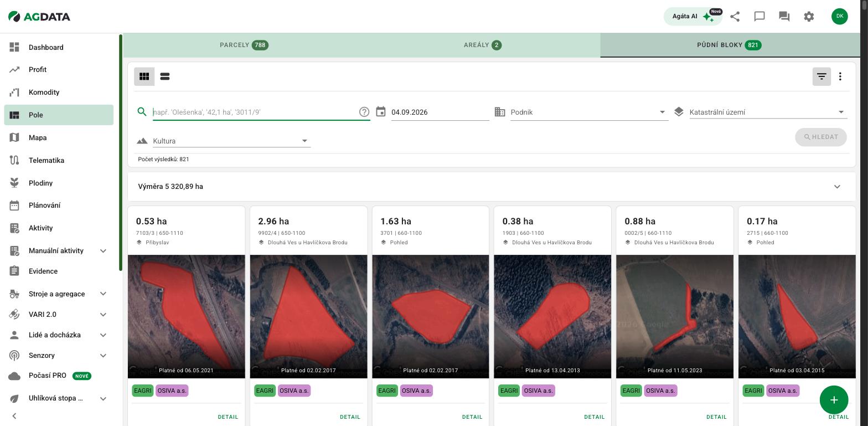The image size is (868, 426).
Task: Open the three-dot more options menu
Action: tap(840, 76)
